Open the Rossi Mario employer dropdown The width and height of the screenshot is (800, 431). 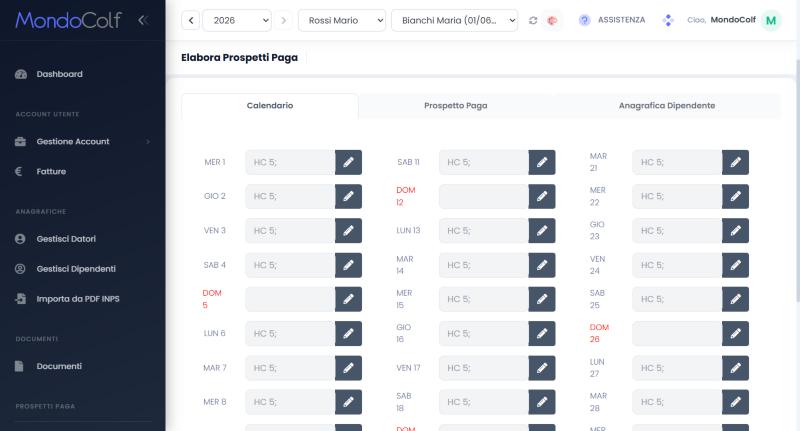[342, 20]
